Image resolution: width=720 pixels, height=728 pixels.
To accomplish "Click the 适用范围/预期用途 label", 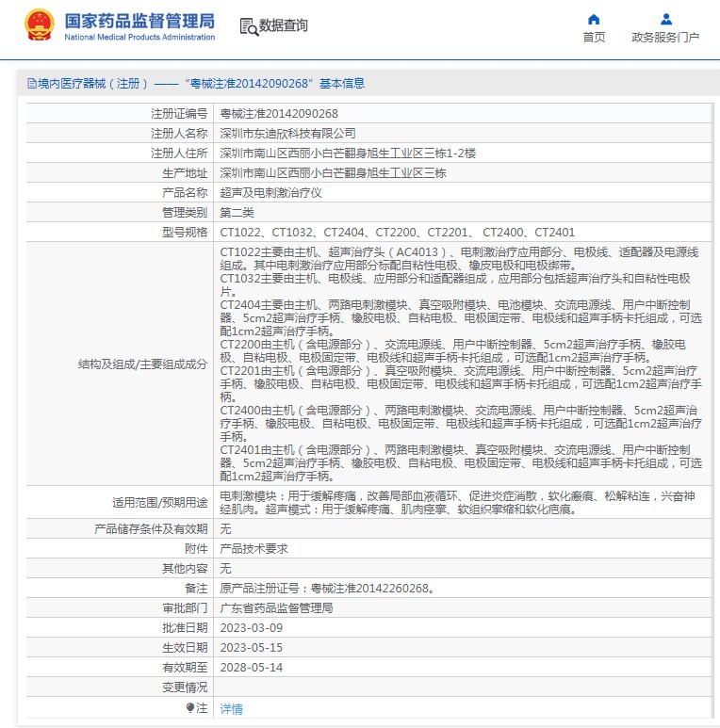I will coord(160,503).
